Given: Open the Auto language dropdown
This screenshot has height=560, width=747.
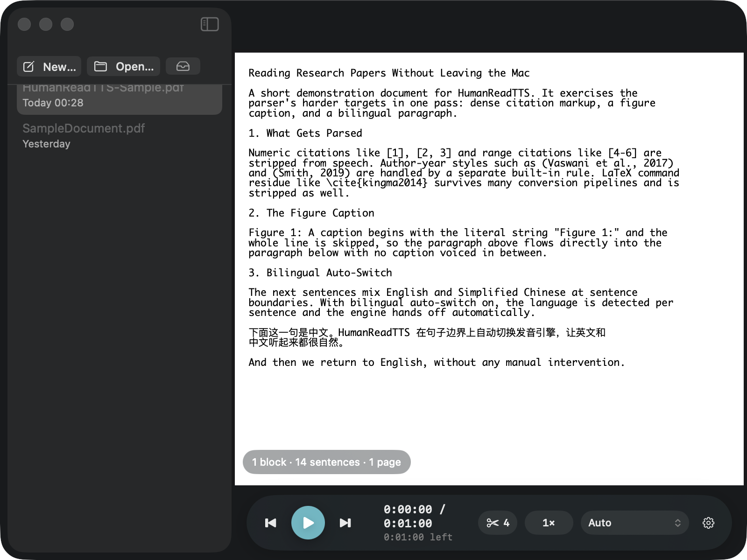Looking at the screenshot, I should 634,523.
